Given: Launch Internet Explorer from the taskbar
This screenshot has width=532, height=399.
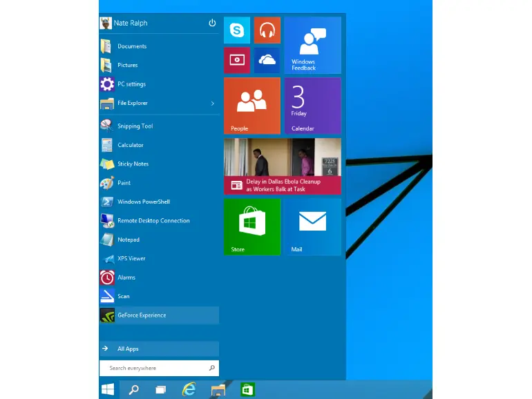Looking at the screenshot, I should [x=189, y=389].
